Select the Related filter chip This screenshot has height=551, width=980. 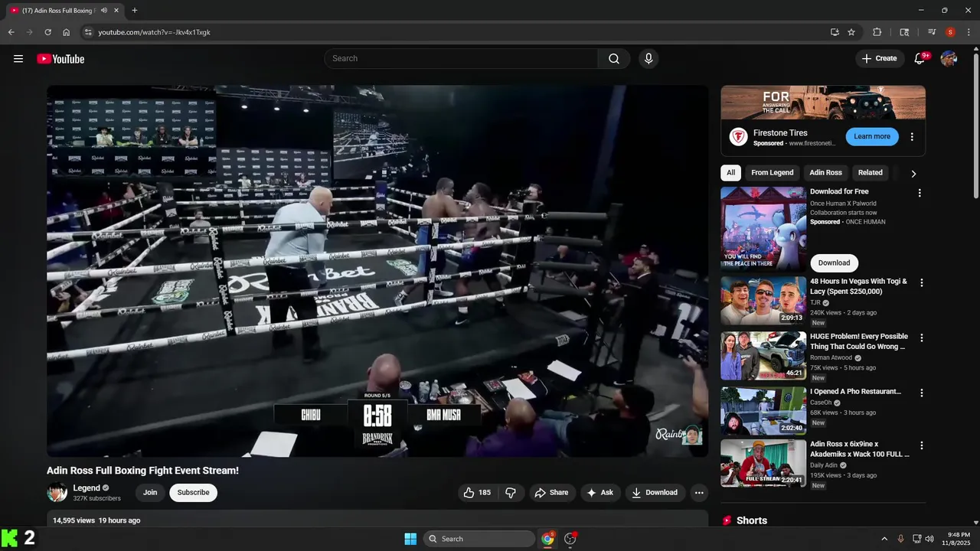871,173
